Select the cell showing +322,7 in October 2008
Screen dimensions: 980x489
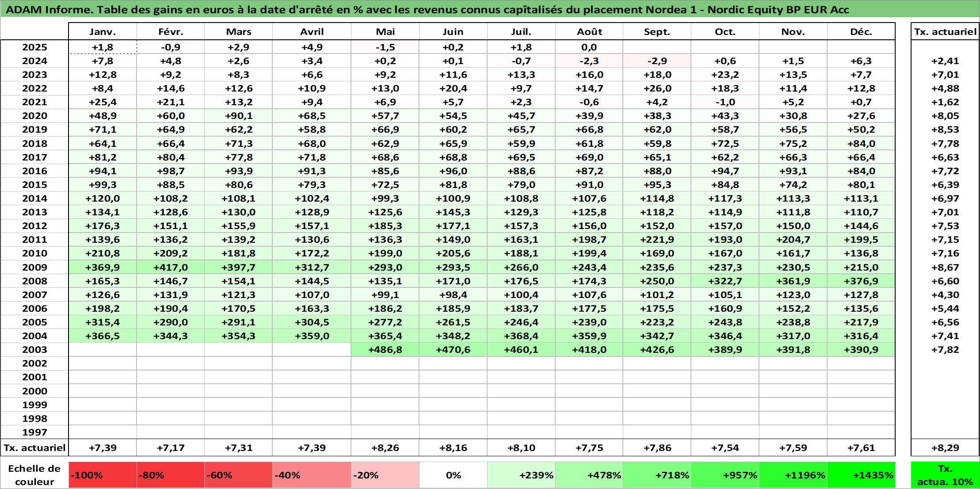click(x=725, y=281)
